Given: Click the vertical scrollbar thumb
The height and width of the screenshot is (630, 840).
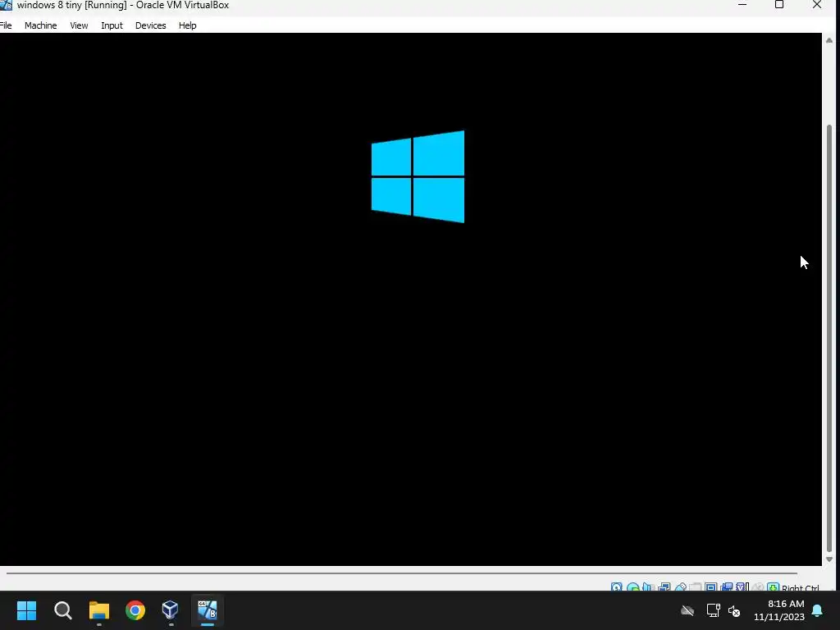Looking at the screenshot, I should tap(829, 338).
